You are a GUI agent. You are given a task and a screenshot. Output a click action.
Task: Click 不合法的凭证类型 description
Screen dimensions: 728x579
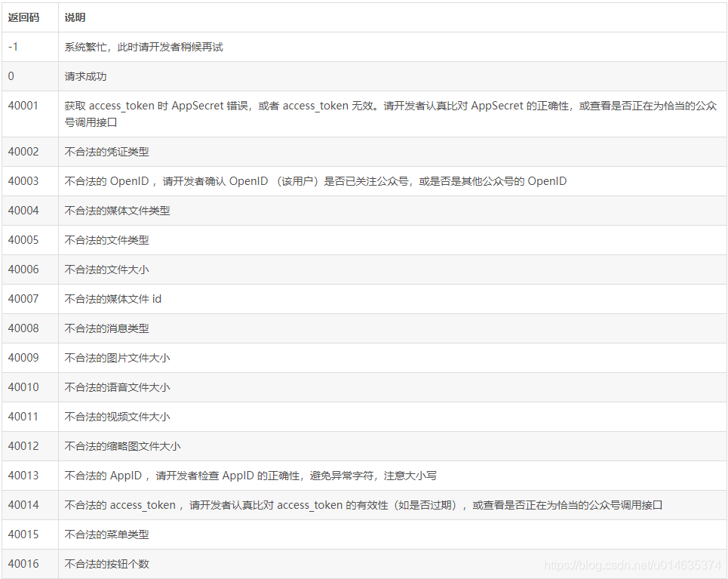(107, 152)
